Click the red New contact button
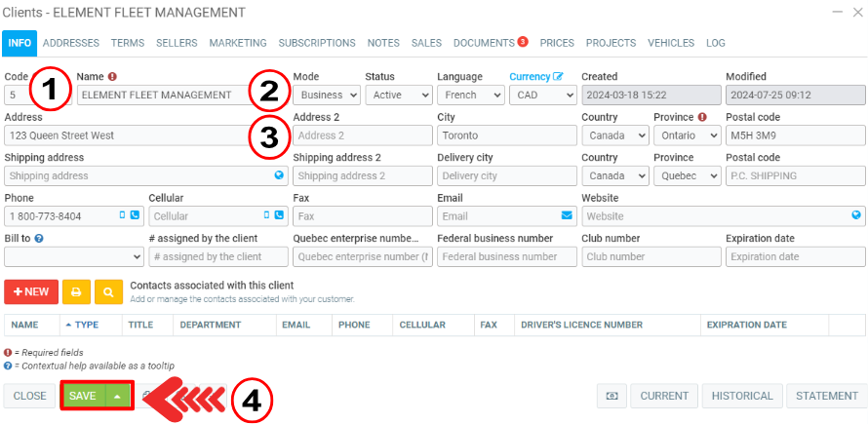Screen dimensions: 868x424 (30, 291)
